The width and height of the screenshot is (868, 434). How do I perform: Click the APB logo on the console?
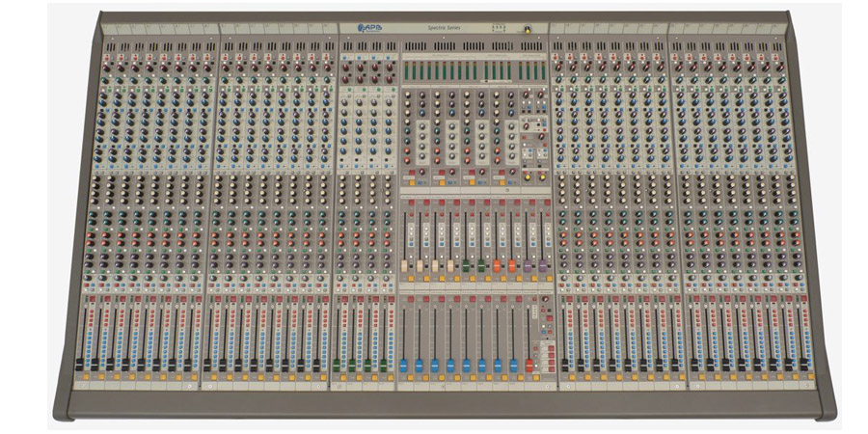point(369,28)
